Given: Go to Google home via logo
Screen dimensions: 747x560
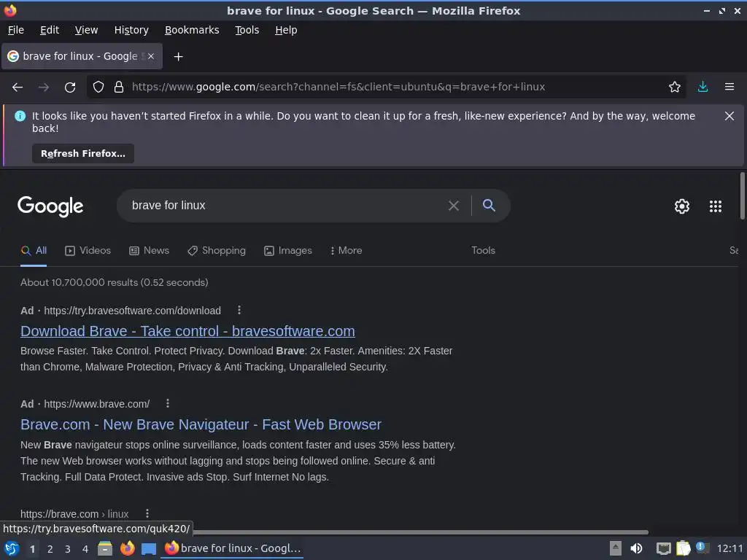Looking at the screenshot, I should (50, 206).
